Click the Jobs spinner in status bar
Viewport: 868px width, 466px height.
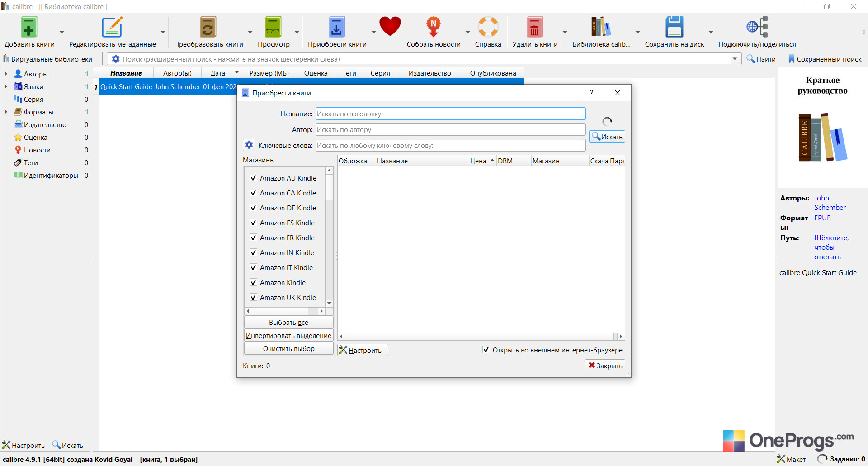tap(822, 459)
